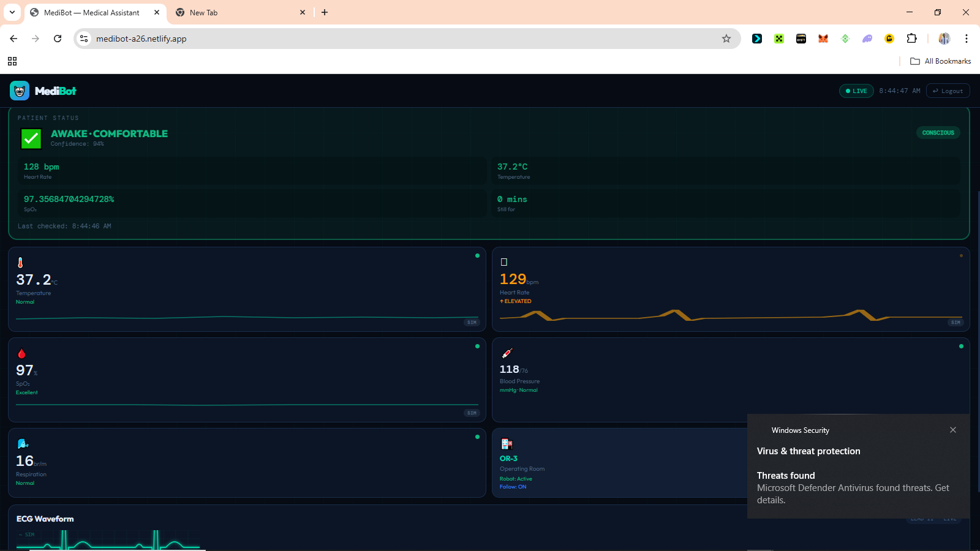This screenshot has height=551, width=980.
Task: Toggle the LIVE status indicator
Action: click(856, 91)
